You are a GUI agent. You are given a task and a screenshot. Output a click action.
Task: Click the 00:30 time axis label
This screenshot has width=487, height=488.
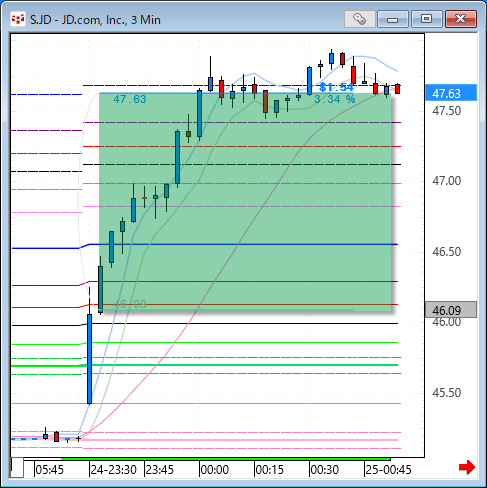pos(325,470)
